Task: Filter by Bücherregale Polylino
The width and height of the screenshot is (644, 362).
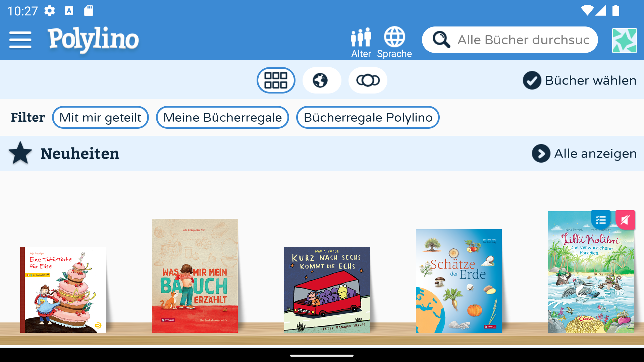Action: [x=368, y=117]
